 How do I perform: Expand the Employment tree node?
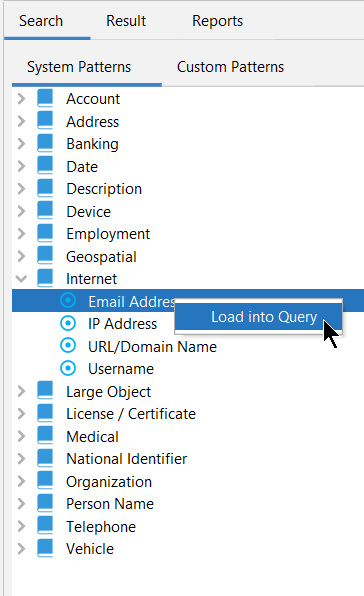point(22,233)
